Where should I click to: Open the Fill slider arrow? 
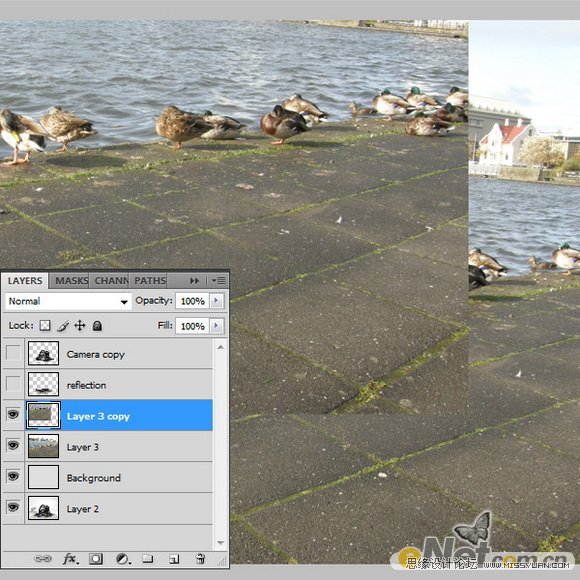click(x=217, y=326)
